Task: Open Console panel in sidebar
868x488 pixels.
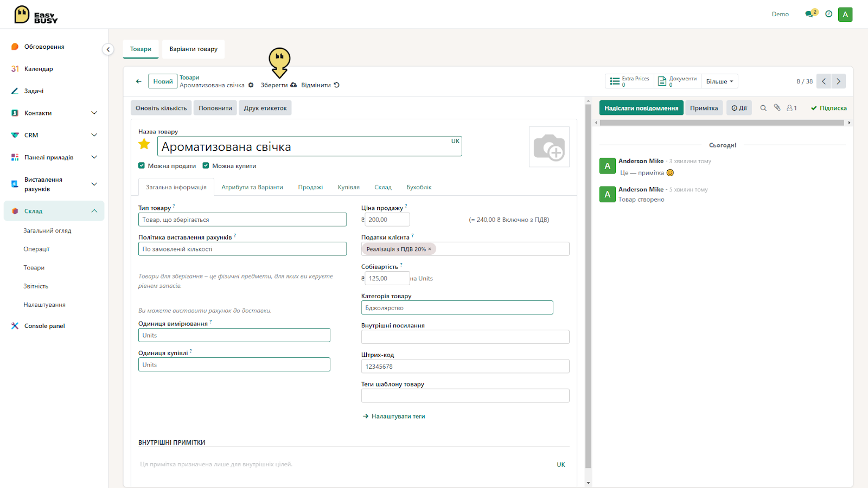Action: coord(44,326)
